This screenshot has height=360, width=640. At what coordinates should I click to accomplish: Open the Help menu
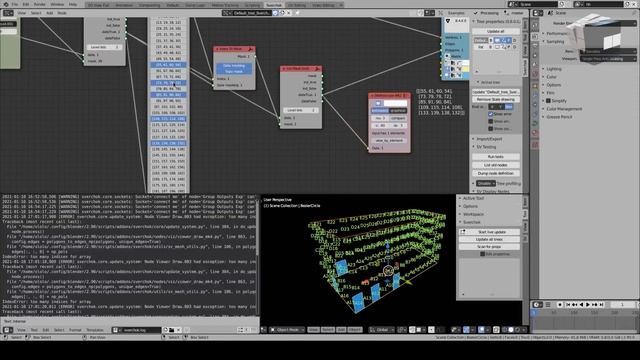click(x=73, y=4)
